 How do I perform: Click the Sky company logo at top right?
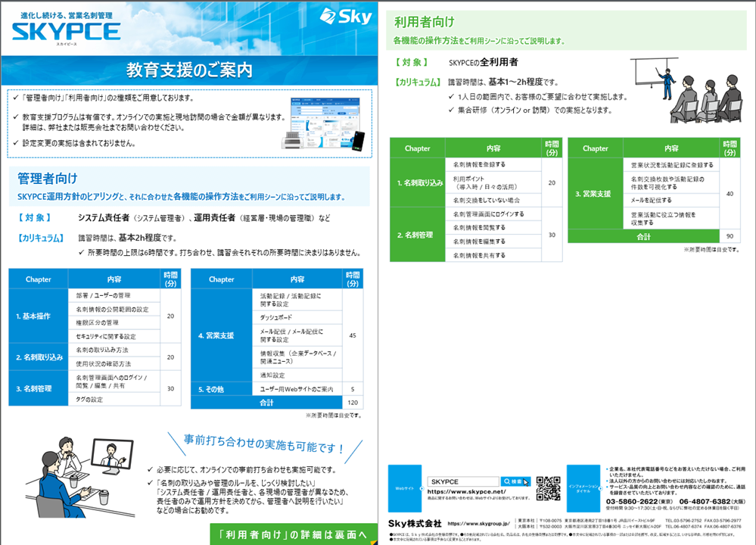tap(345, 16)
